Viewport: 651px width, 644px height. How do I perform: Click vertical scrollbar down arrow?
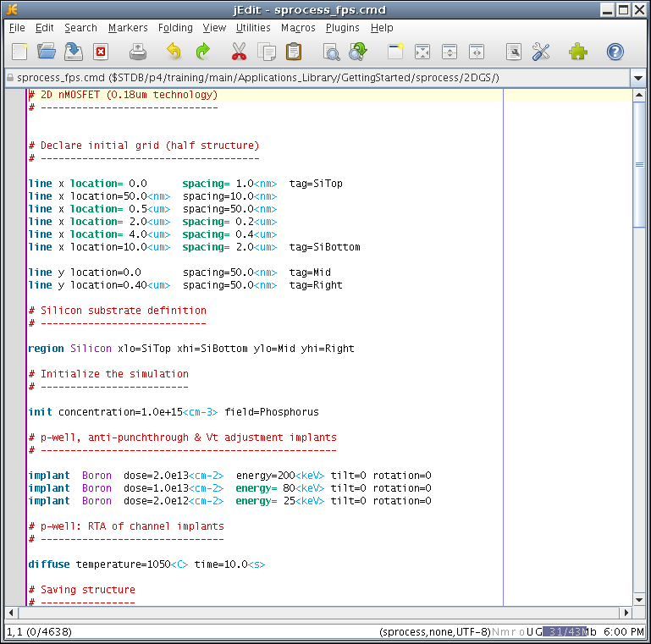click(639, 600)
